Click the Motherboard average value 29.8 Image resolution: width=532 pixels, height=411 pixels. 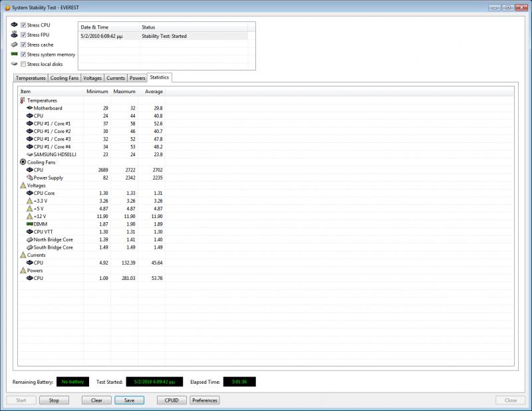pos(158,108)
